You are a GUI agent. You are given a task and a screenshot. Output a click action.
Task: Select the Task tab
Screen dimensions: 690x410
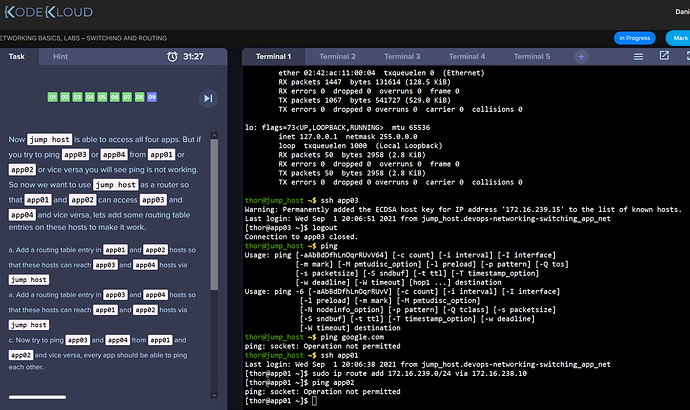17,57
